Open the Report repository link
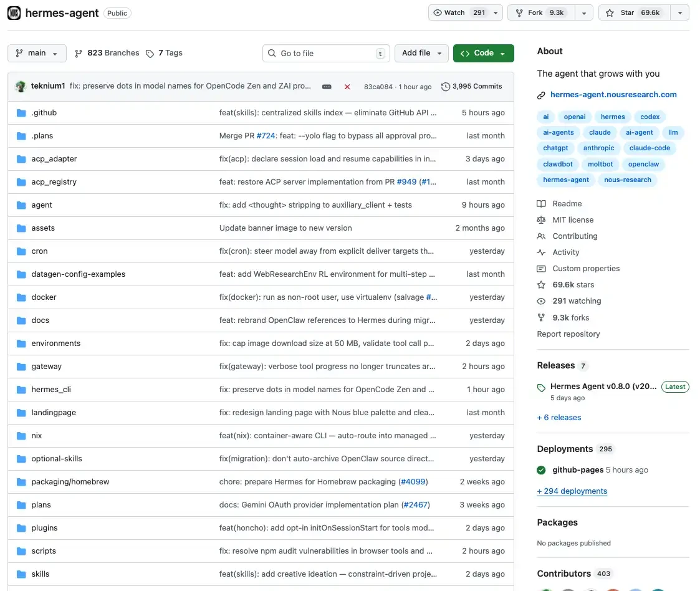Image resolution: width=700 pixels, height=591 pixels. click(568, 334)
